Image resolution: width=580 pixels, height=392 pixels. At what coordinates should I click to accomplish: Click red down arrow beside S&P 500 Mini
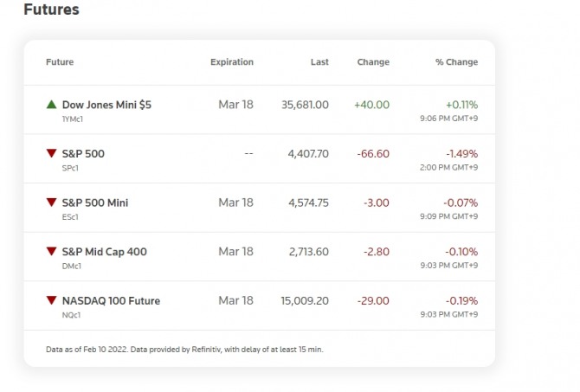52,202
